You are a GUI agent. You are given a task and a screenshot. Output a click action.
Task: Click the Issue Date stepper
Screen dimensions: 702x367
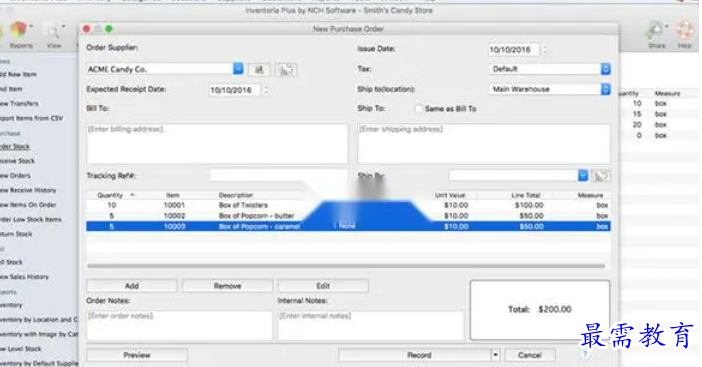pos(544,49)
